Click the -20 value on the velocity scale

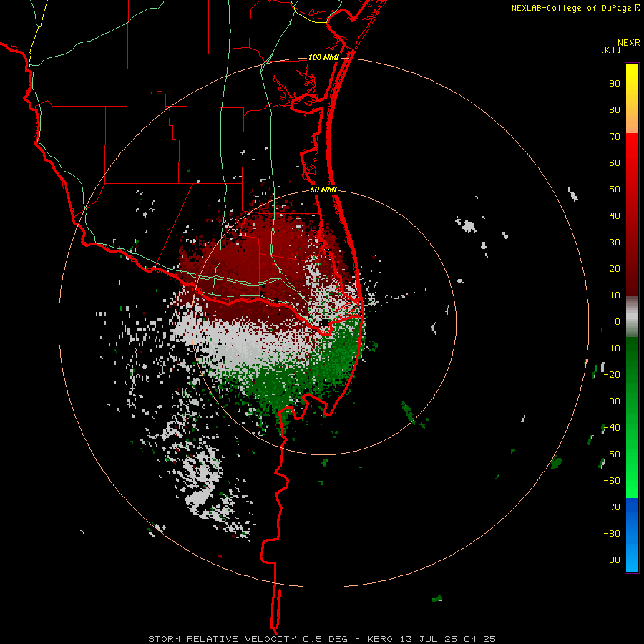tap(612, 375)
